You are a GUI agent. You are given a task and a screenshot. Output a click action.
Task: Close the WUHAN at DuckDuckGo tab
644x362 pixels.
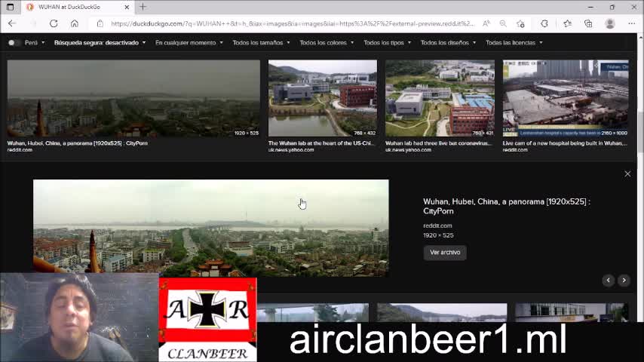pyautogui.click(x=127, y=7)
